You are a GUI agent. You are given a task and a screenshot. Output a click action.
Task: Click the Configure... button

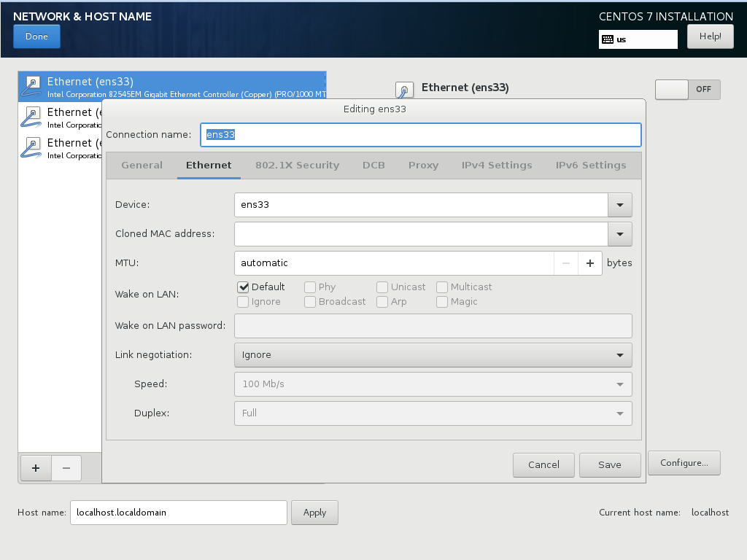tap(684, 463)
